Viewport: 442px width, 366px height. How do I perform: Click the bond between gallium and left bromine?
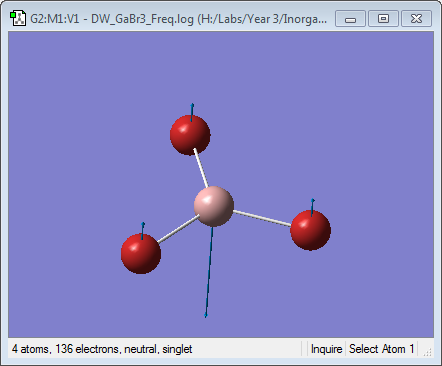(x=178, y=229)
